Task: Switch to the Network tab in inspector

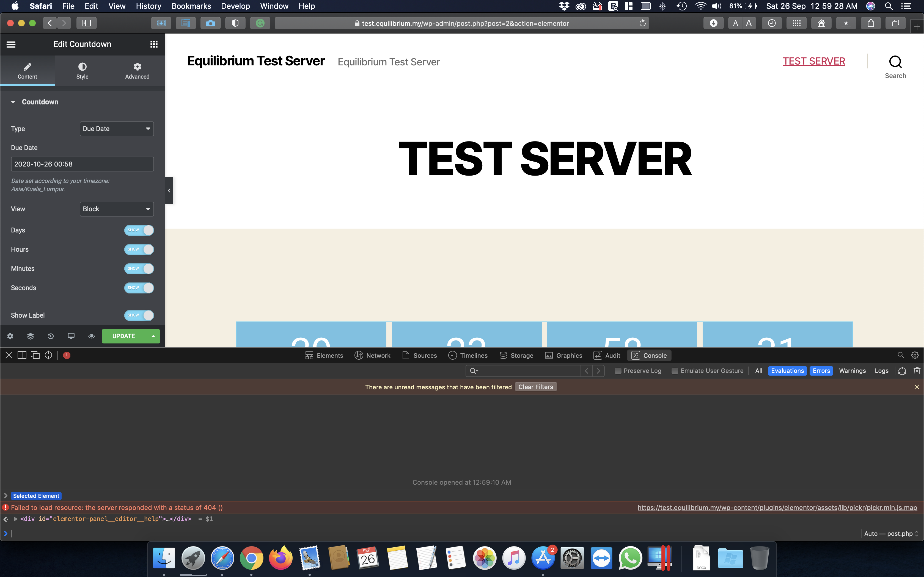Action: pyautogui.click(x=373, y=355)
